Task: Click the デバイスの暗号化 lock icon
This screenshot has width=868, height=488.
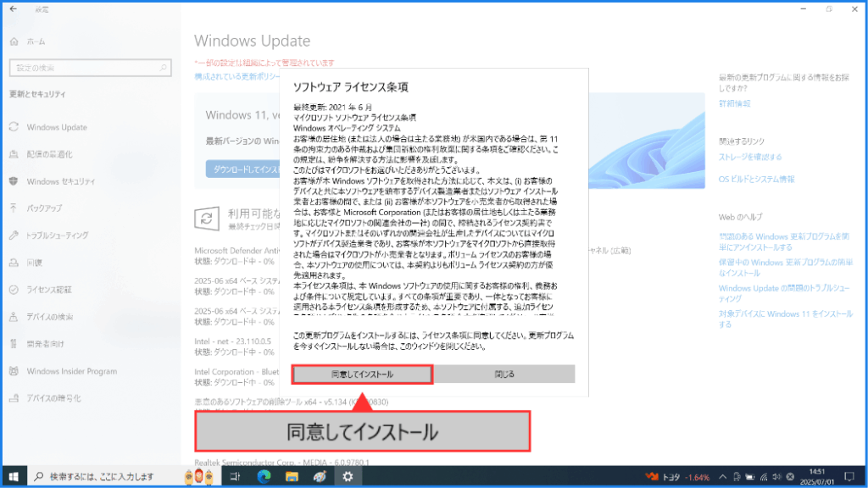Action: 14,398
